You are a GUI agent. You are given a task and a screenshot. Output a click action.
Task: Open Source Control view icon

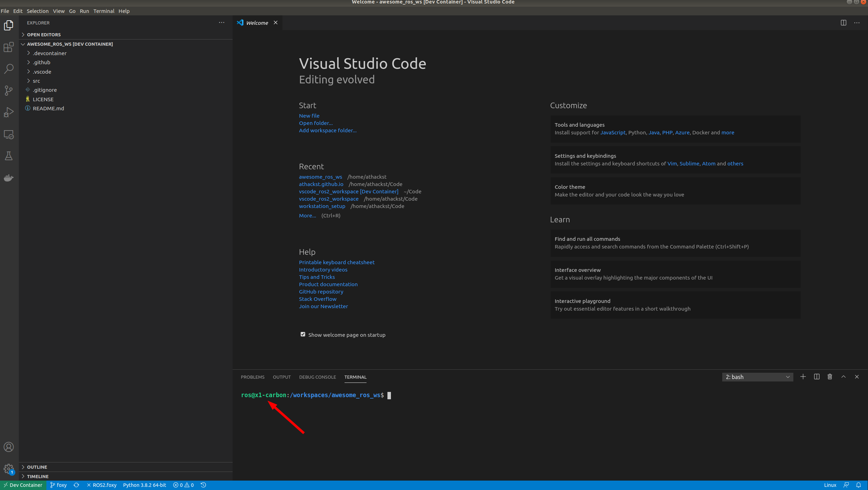tap(9, 90)
